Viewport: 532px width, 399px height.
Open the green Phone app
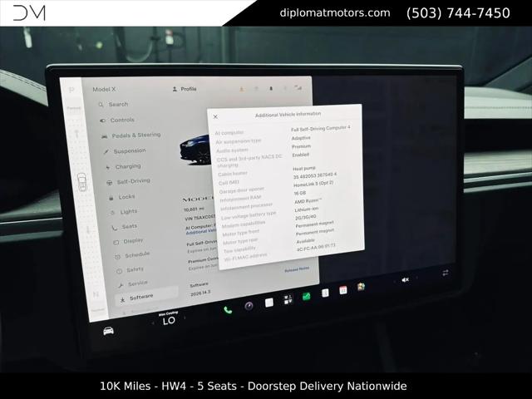pos(228,310)
